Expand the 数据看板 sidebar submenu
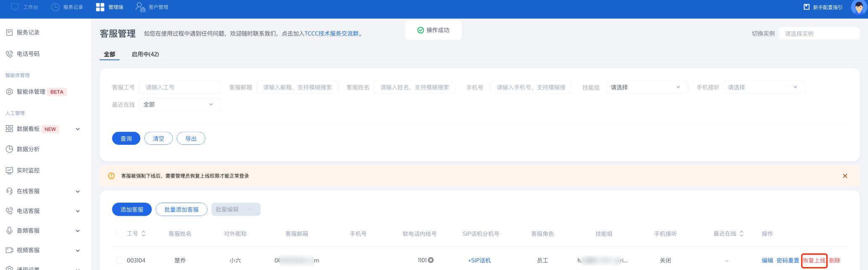Viewport: 868px width, 270px height. point(78,129)
